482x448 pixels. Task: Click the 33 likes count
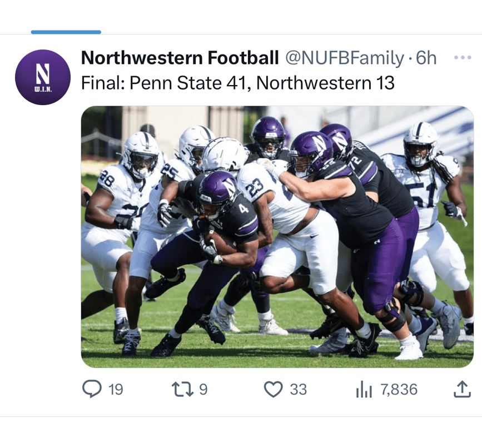tap(299, 390)
